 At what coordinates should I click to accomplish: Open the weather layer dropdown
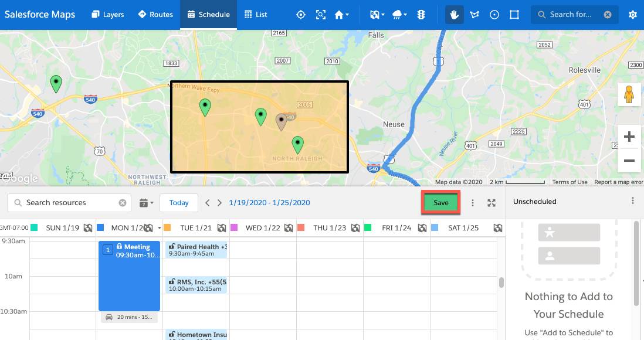tap(399, 15)
